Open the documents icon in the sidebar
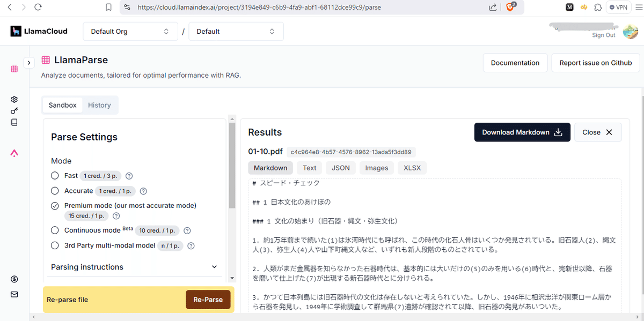The image size is (644, 321). point(14,122)
